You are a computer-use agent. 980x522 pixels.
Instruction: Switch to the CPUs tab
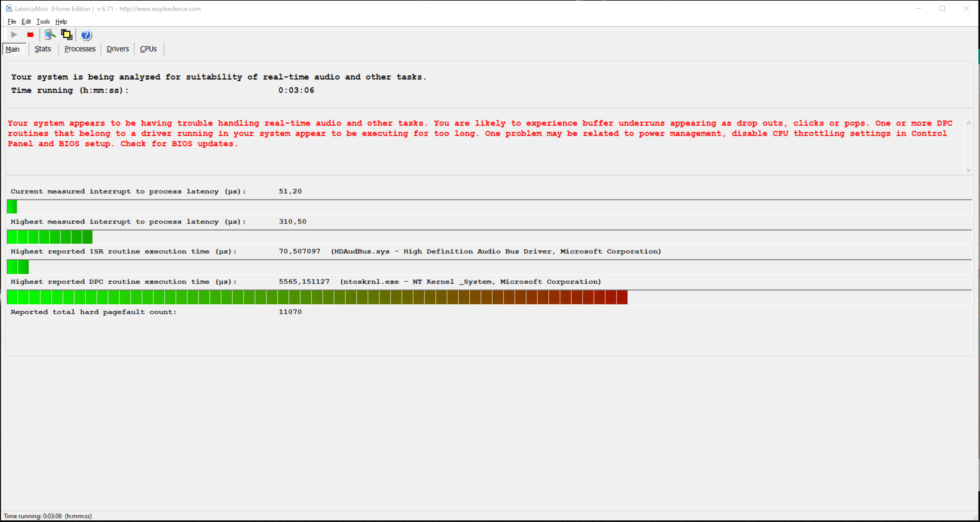point(148,49)
